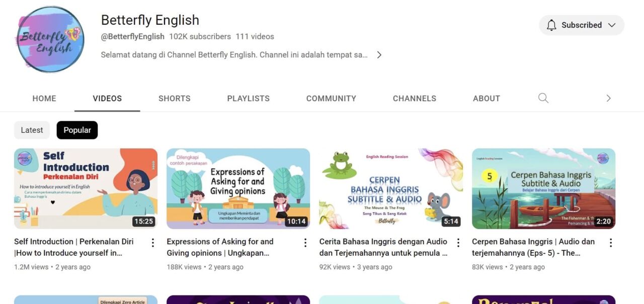Open the PLAYLISTS section

248,98
